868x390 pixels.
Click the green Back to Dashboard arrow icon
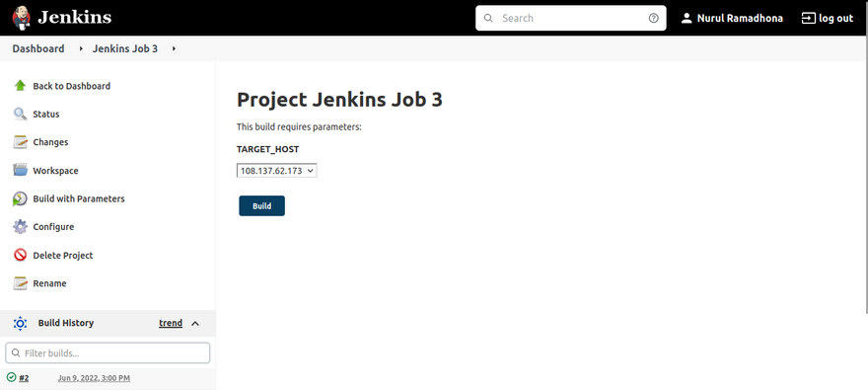[20, 85]
